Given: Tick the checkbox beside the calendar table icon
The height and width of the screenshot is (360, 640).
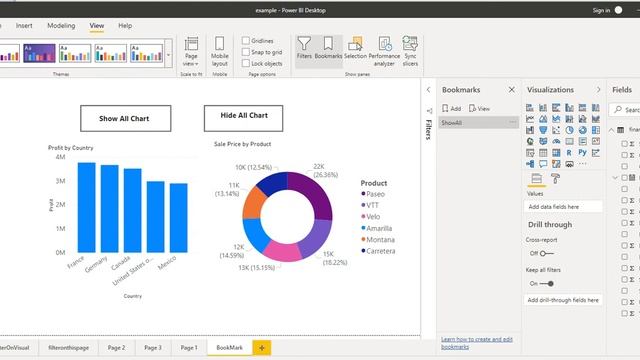Looking at the screenshot, I should pyautogui.click(x=624, y=178).
